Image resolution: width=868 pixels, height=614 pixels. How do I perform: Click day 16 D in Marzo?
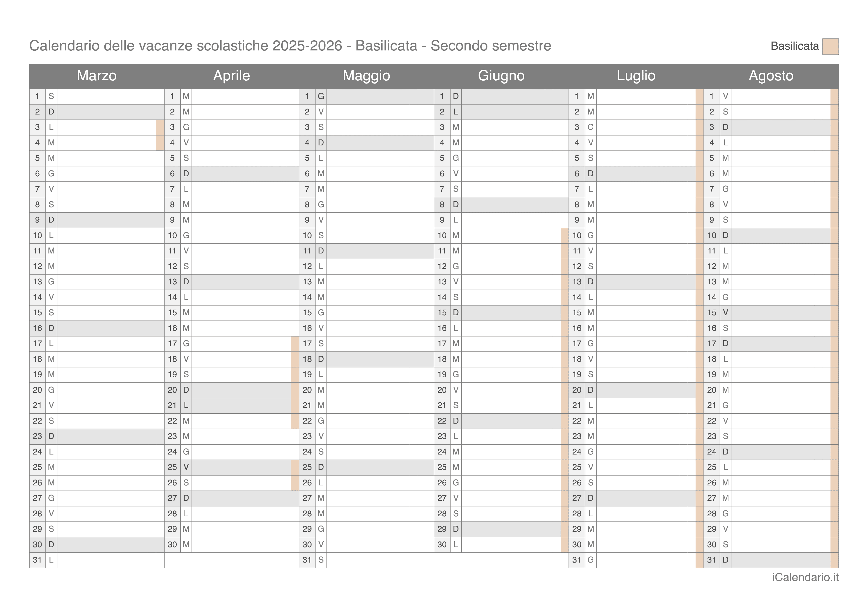[x=97, y=328]
